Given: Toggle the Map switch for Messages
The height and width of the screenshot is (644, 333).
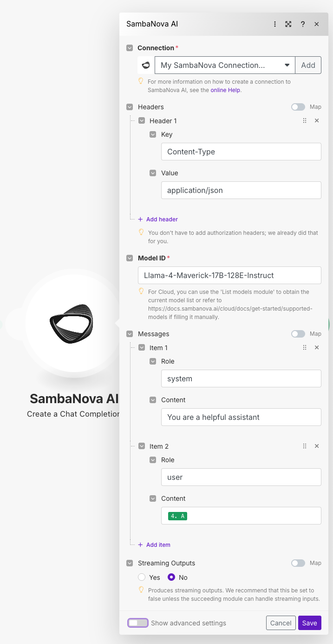Looking at the screenshot, I should pyautogui.click(x=298, y=334).
